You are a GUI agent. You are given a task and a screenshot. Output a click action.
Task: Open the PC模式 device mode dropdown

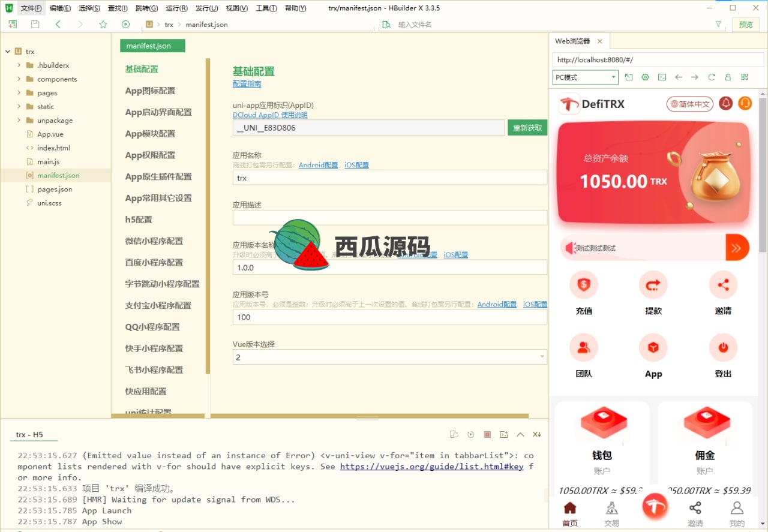585,77
